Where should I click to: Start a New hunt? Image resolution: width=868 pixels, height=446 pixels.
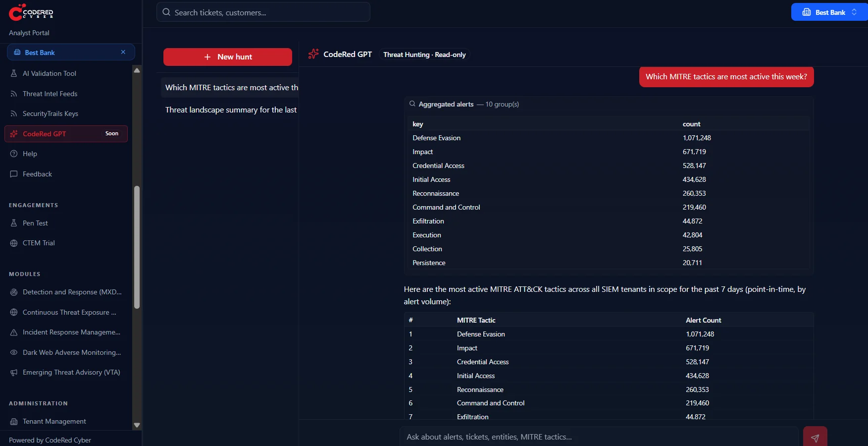[228, 57]
